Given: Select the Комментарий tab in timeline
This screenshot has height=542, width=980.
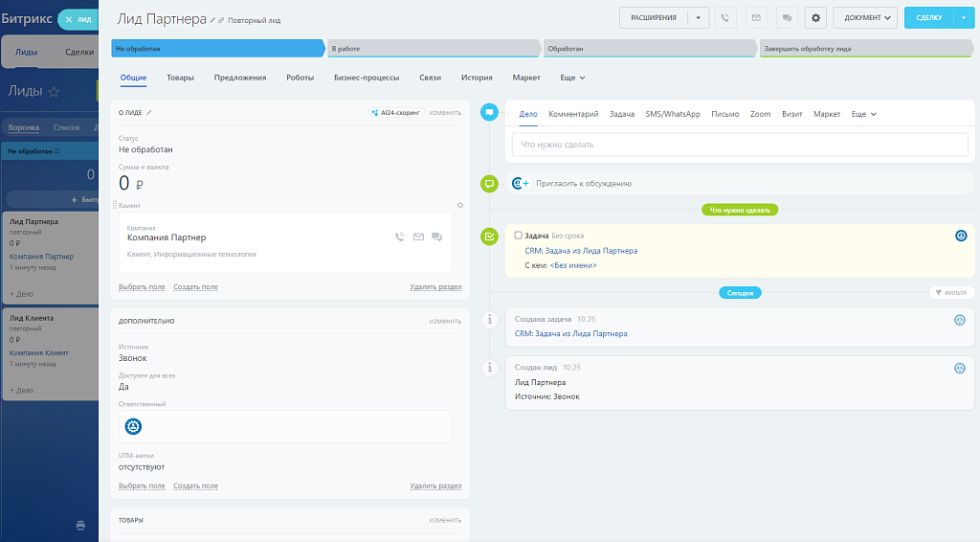Looking at the screenshot, I should click(x=573, y=114).
